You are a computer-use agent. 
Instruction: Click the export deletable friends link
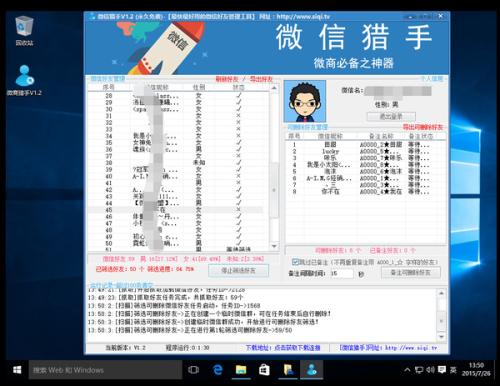pos(423,127)
